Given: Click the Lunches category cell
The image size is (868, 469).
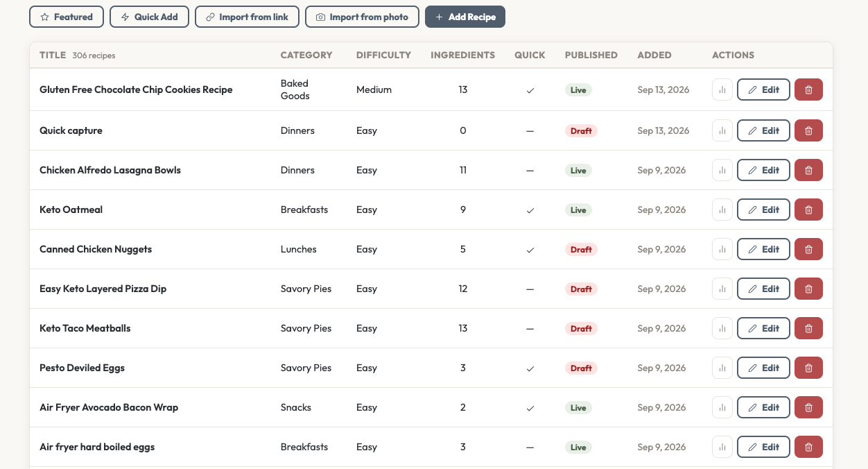Looking at the screenshot, I should [299, 249].
